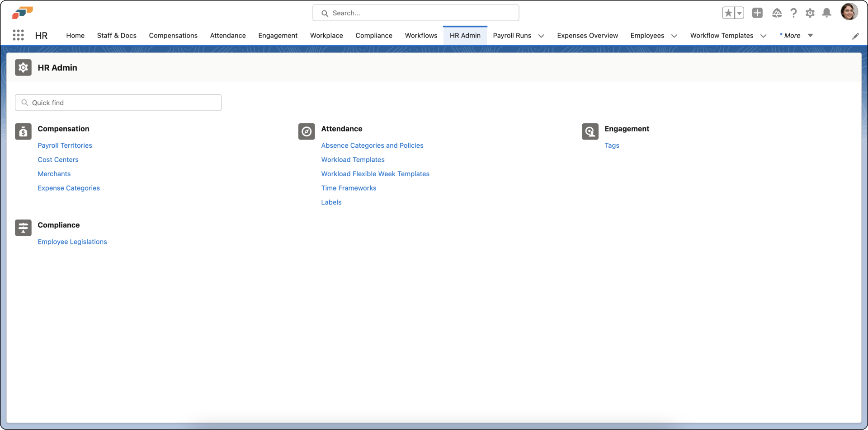
Task: Open the Notifications bell icon
Action: click(826, 13)
